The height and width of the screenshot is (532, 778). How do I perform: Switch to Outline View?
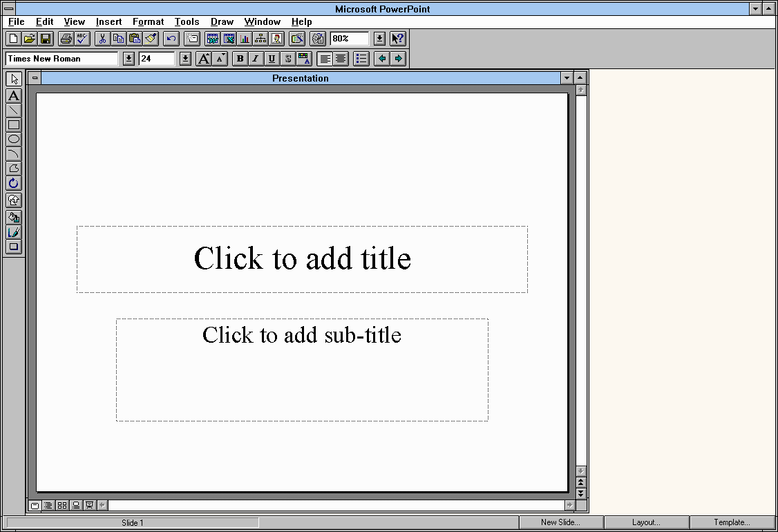click(x=48, y=505)
